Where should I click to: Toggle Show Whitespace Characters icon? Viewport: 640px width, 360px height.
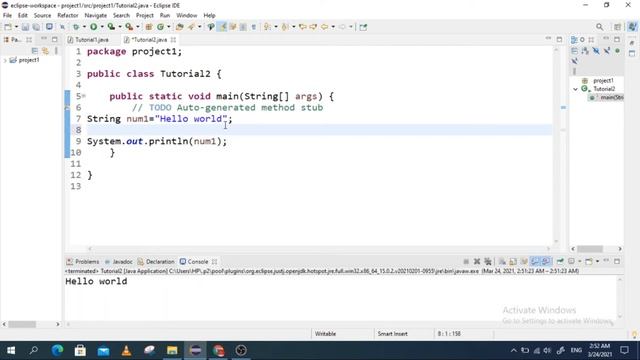(253, 27)
